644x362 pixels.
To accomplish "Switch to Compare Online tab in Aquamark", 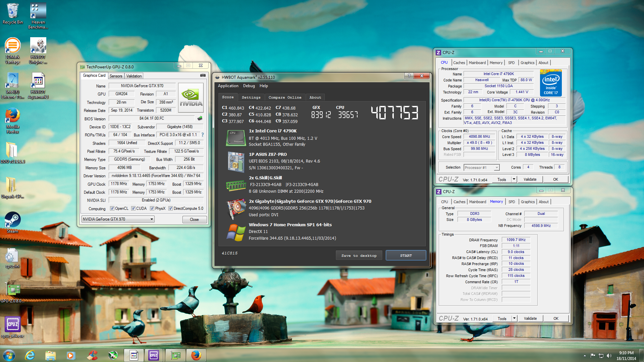I will point(285,97).
